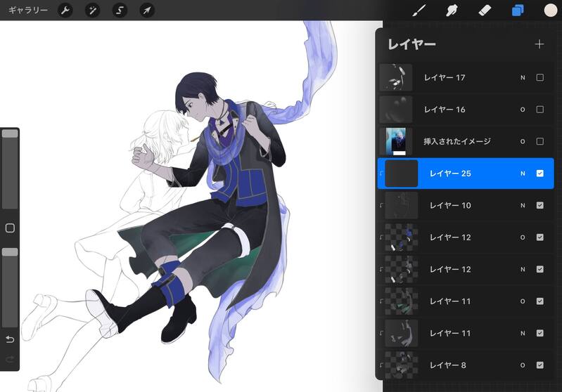This screenshot has height=392, width=562.
Task: Tap the Redo arrow in sidebar
Action: [10, 359]
